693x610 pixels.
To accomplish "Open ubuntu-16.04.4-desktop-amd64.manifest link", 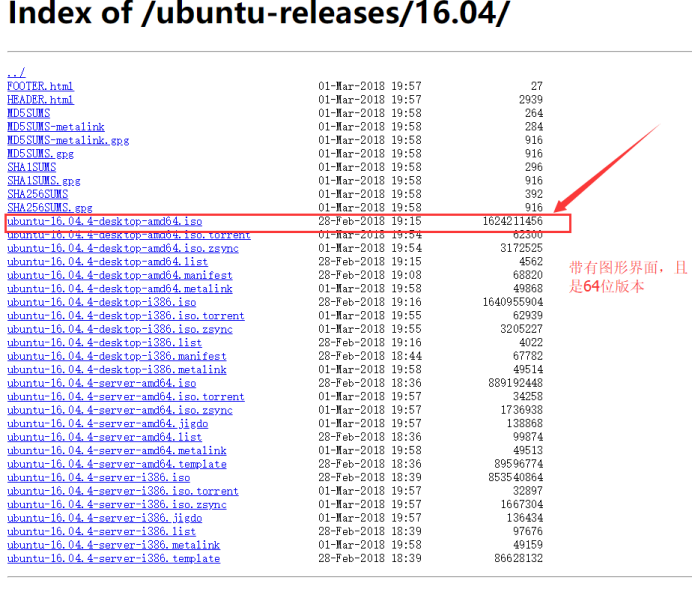I will click(120, 275).
